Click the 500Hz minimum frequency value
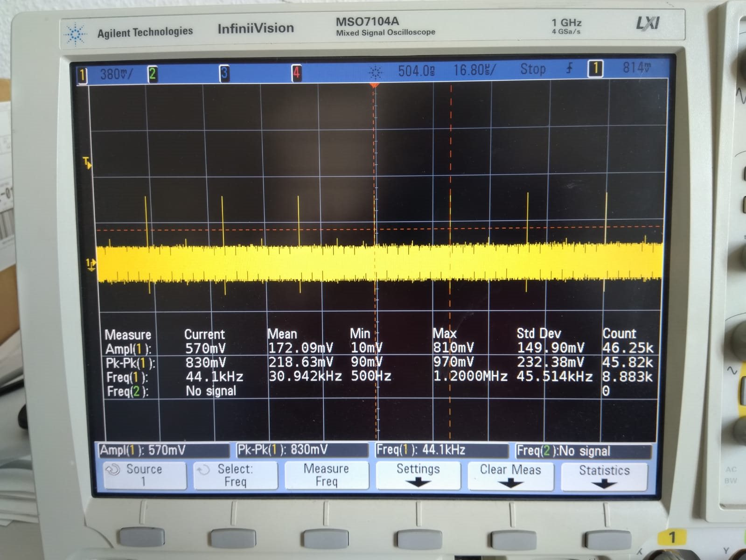746x560 pixels. (371, 376)
